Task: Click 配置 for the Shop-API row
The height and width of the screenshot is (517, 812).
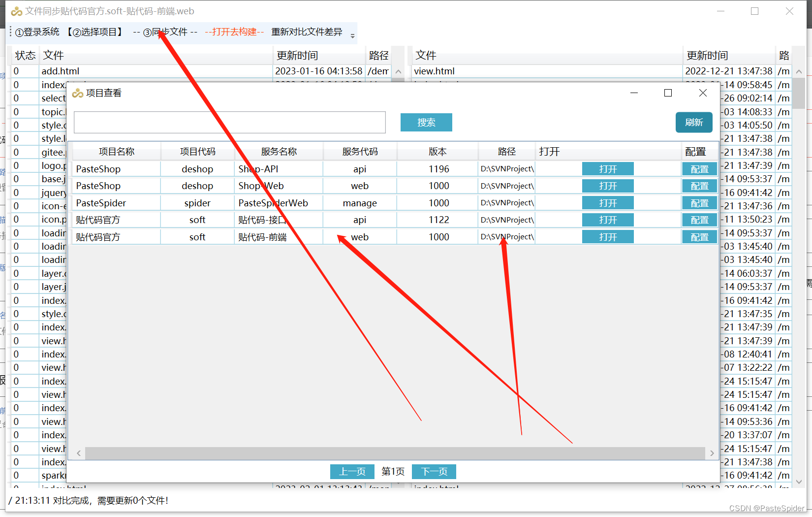Action: point(699,169)
